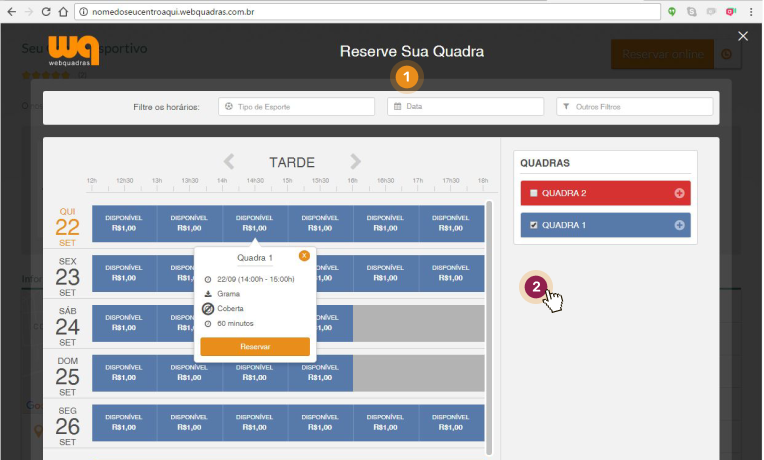This screenshot has width=764, height=460.
Task: Enable the Quadra 2 checkbox
Action: [x=534, y=193]
